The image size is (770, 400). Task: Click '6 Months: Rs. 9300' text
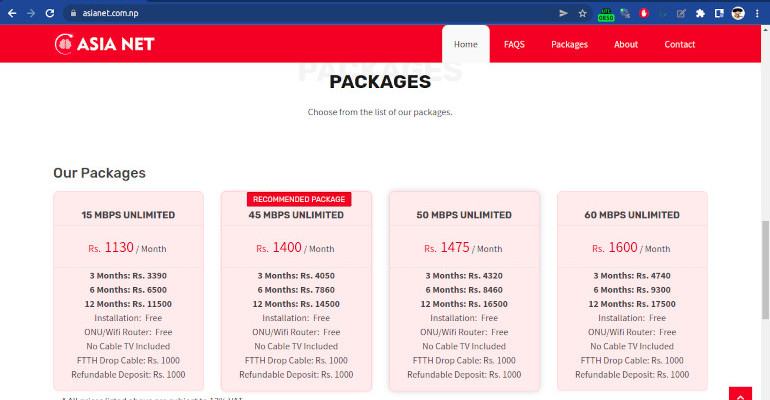click(632, 290)
